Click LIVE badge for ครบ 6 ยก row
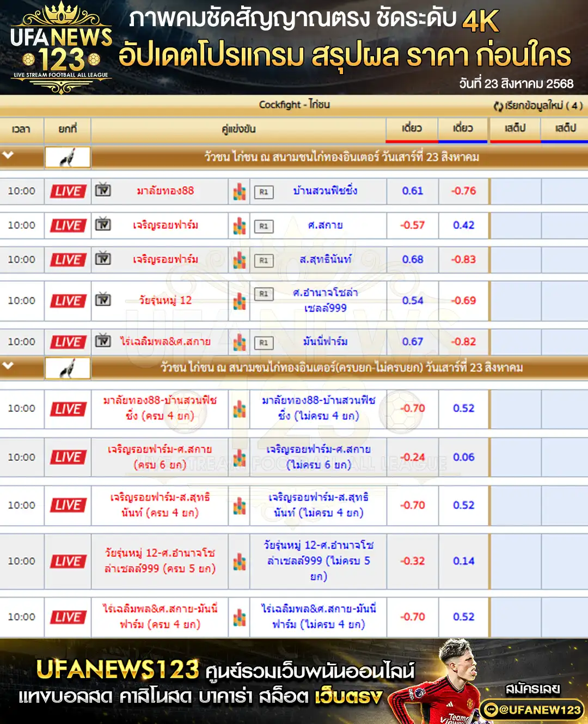Screen dimensions: 588x724 (68, 457)
